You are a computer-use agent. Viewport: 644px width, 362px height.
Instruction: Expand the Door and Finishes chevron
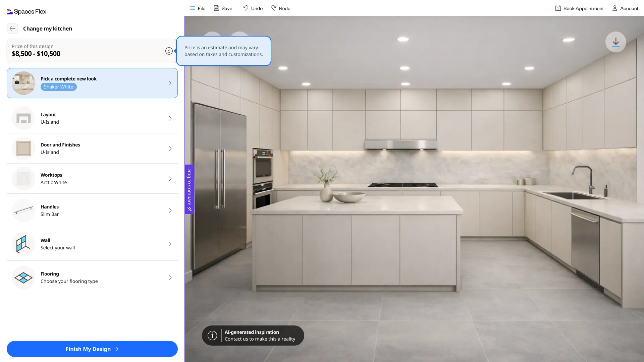click(x=170, y=148)
